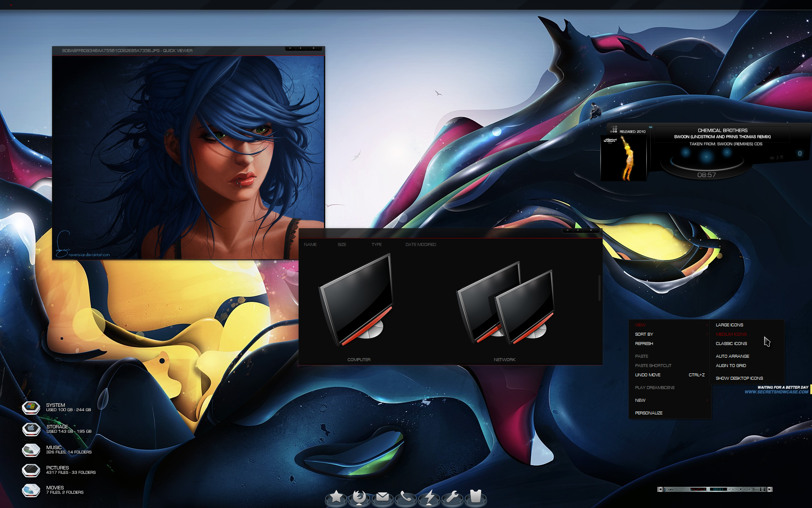The height and width of the screenshot is (508, 812).
Task: Sort by Name column header
Action: pos(310,245)
